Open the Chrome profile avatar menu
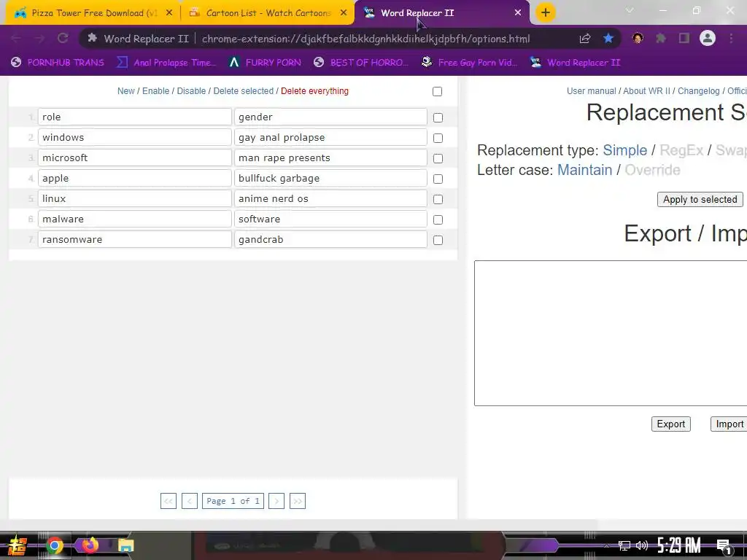 (708, 38)
